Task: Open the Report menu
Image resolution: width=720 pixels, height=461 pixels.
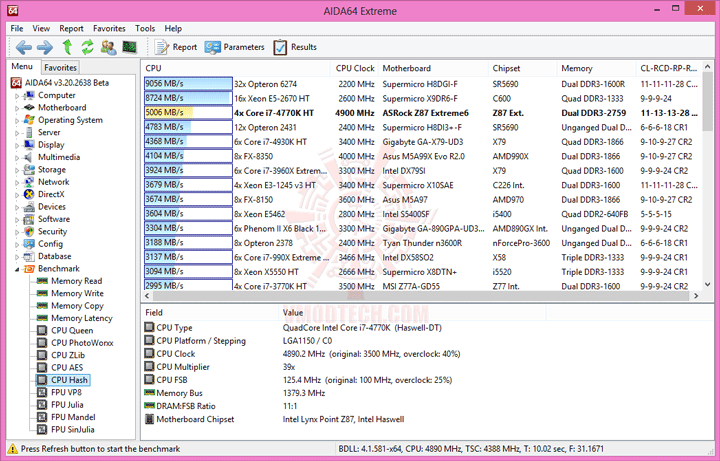Action: pos(71,28)
